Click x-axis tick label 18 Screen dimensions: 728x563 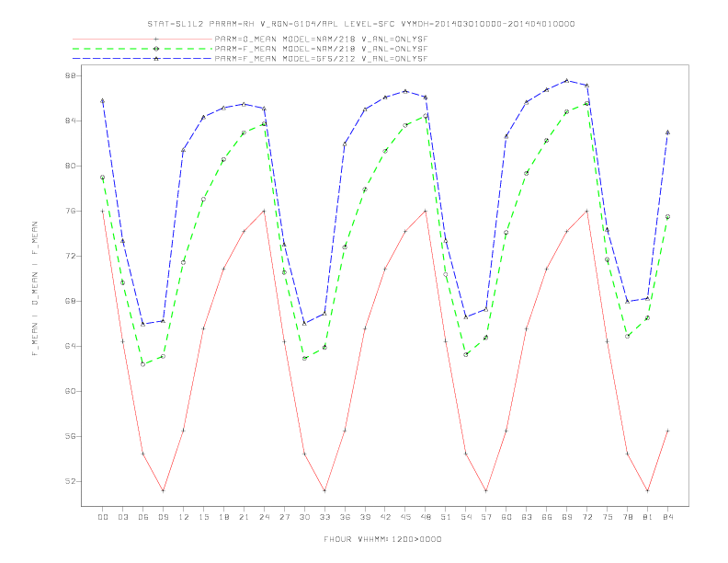click(223, 517)
